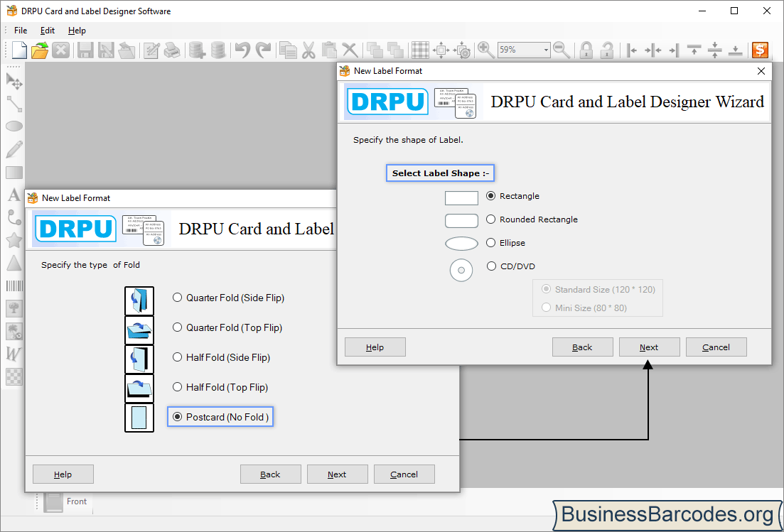This screenshot has width=784, height=532.
Task: Select the CD/DVD radio button
Action: (491, 266)
